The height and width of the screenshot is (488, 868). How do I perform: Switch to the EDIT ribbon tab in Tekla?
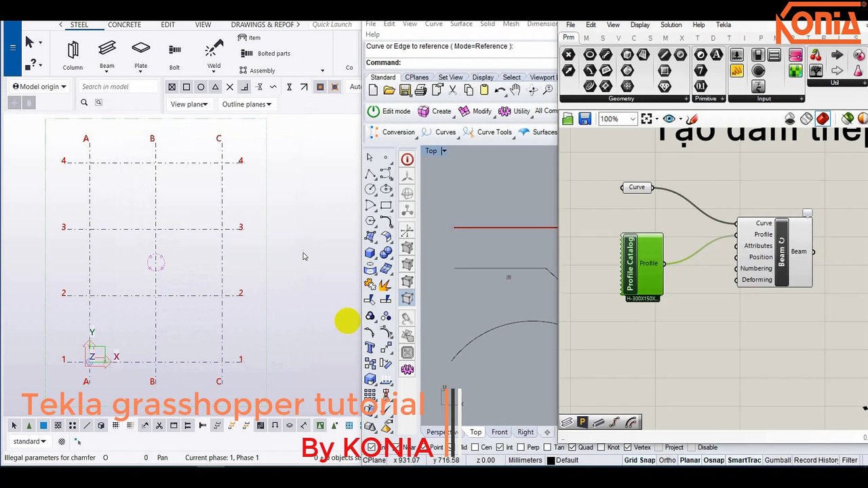coord(168,24)
